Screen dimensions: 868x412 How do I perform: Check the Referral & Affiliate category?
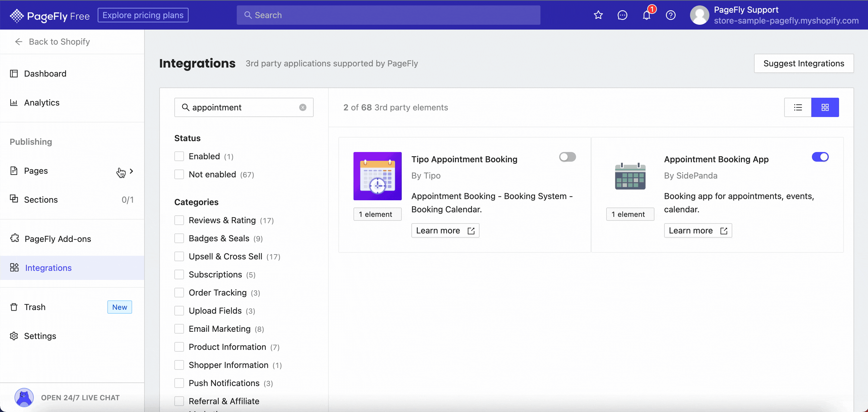point(179,401)
